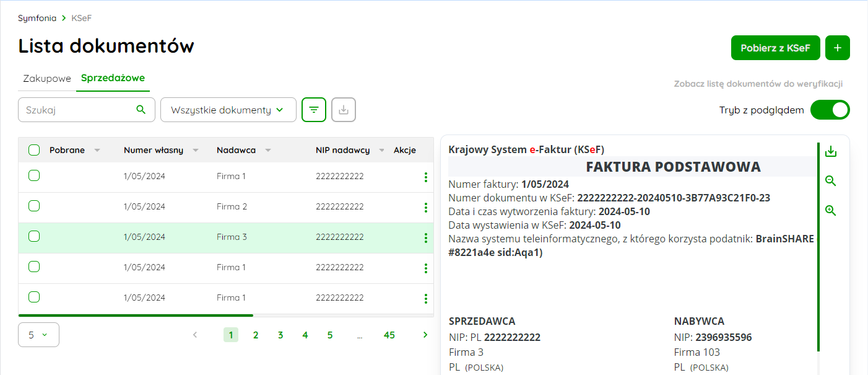Click the Pobierz z KSeF button
868x375 pixels.
tap(775, 48)
